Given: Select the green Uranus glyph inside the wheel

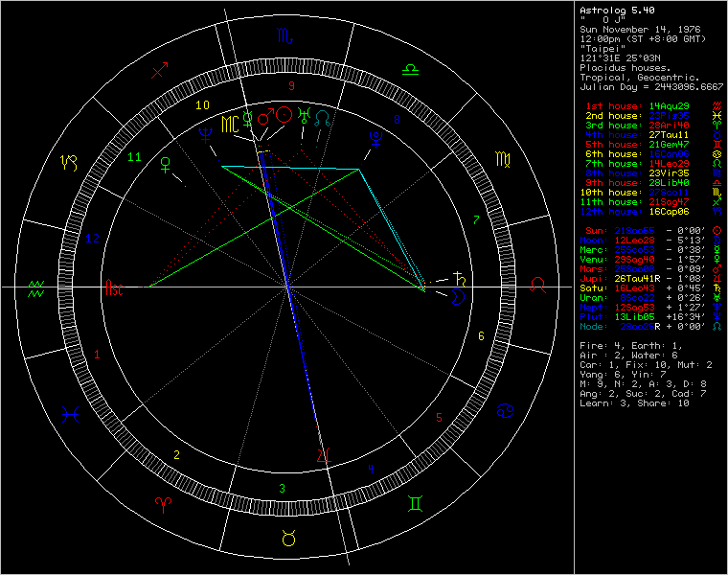Looking at the screenshot, I should click(x=304, y=115).
